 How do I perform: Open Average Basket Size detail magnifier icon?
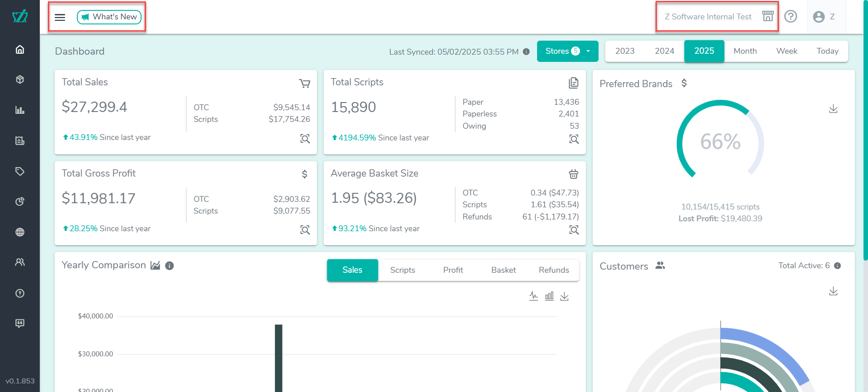pos(574,230)
